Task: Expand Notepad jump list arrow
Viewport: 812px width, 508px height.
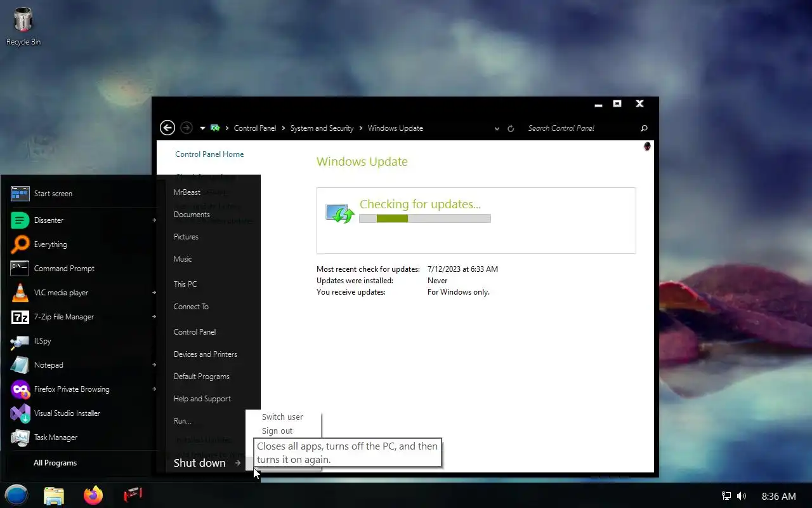Action: tap(154, 365)
